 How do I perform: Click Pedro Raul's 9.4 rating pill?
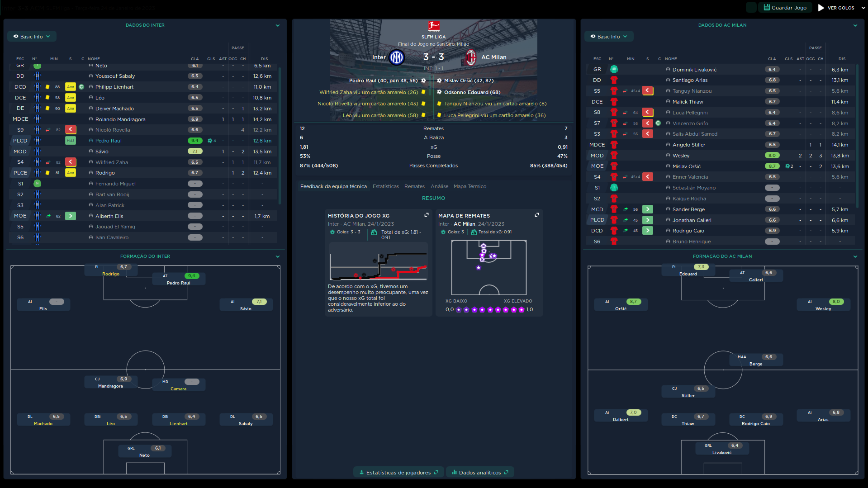point(195,141)
